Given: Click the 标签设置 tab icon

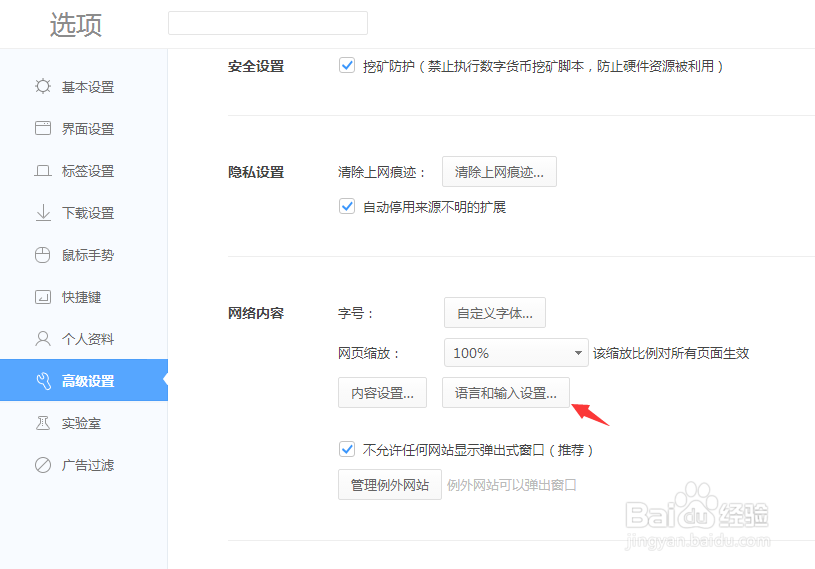Looking at the screenshot, I should coord(43,170).
